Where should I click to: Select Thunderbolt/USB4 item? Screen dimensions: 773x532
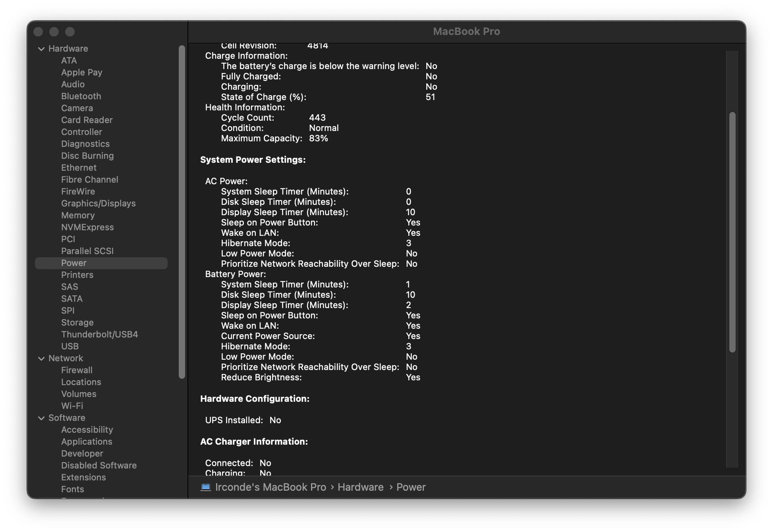coord(100,334)
